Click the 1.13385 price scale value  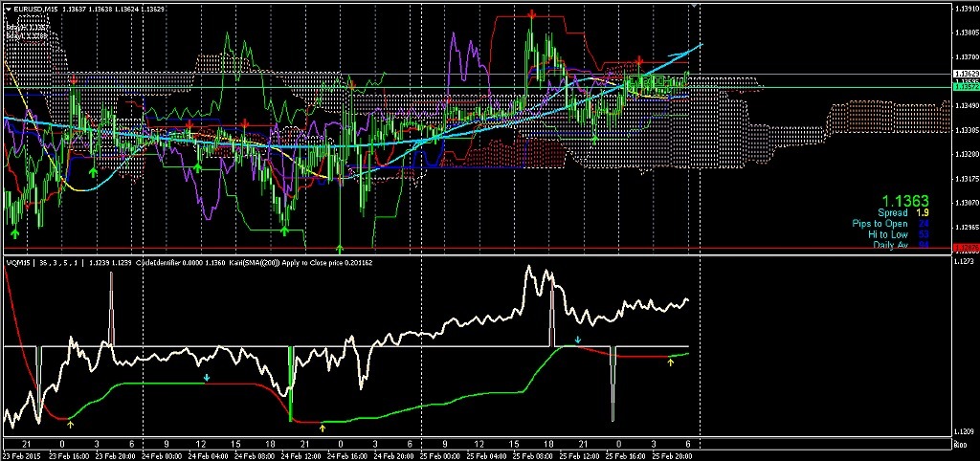[966, 130]
